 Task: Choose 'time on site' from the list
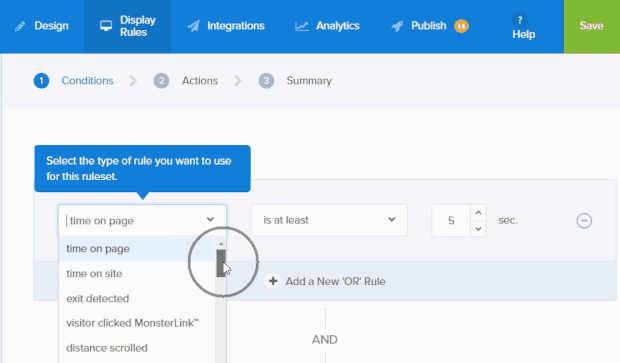pos(136,274)
